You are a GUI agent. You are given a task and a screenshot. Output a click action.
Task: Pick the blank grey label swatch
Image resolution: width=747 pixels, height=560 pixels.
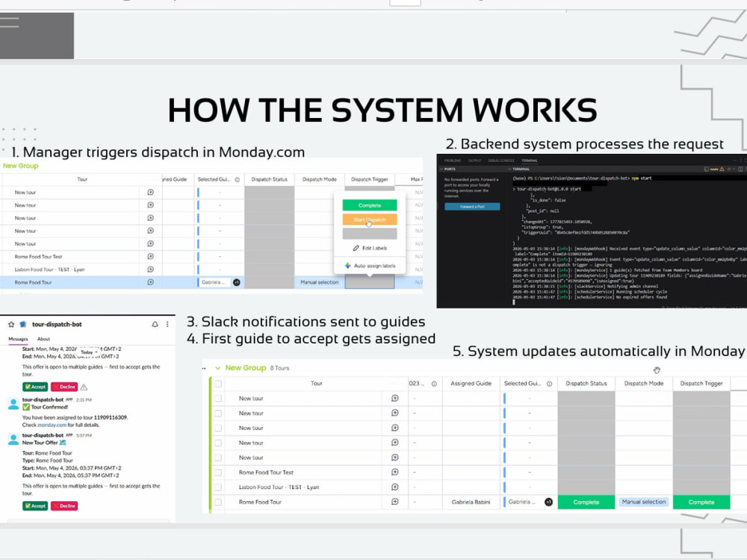[370, 233]
